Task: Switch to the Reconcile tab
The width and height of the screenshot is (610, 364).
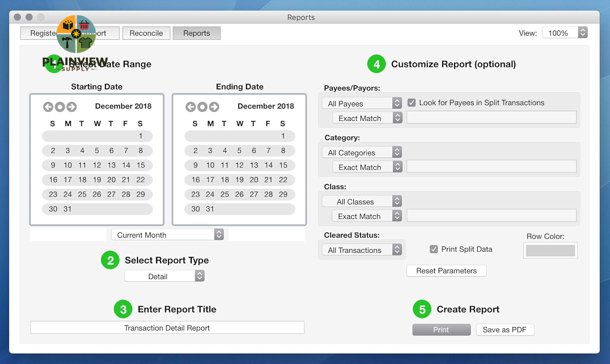Action: pos(146,33)
